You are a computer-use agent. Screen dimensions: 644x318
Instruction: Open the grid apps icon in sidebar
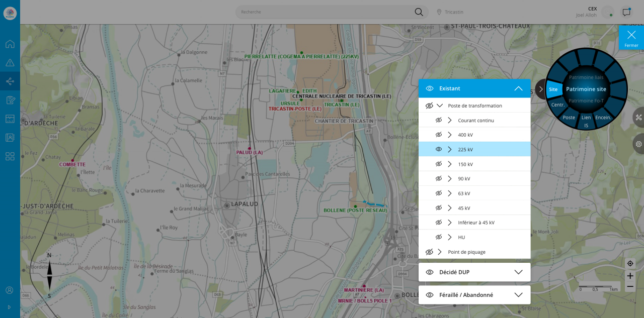[x=10, y=156]
